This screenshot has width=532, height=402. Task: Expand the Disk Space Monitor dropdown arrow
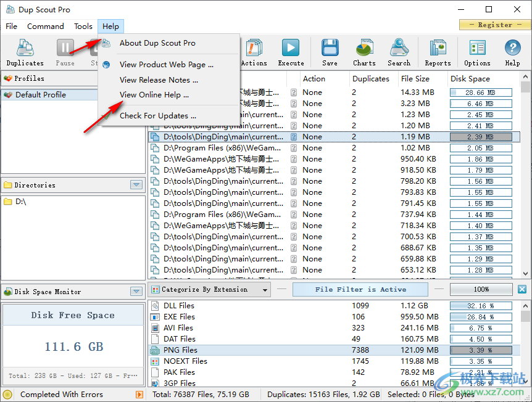[x=136, y=291]
